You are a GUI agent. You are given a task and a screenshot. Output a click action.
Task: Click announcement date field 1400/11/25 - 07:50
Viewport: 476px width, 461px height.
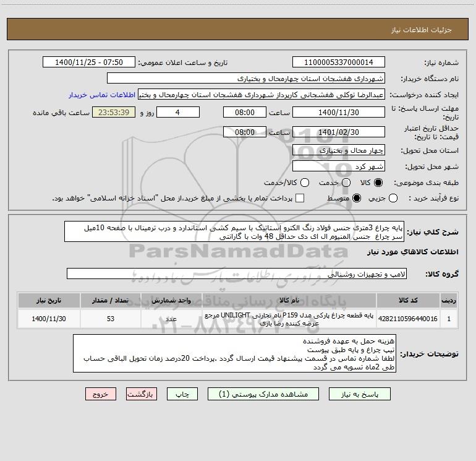89,62
